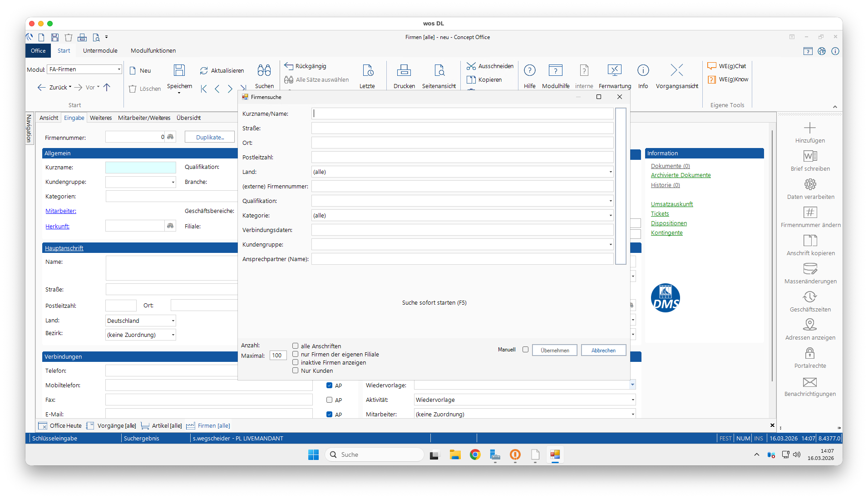Viewport: 868px width, 499px height.
Task: Switch to the Untermodule ribbon tab
Action: pyautogui.click(x=100, y=51)
